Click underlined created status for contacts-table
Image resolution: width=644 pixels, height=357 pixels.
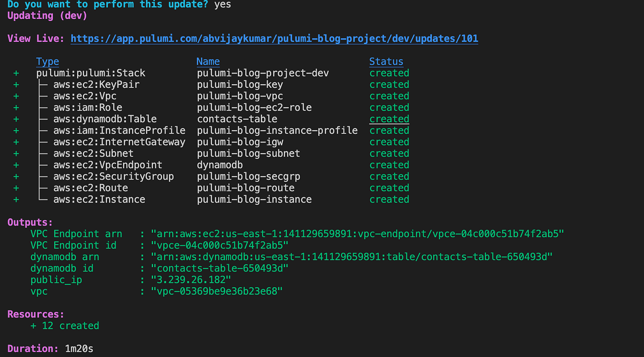(389, 119)
